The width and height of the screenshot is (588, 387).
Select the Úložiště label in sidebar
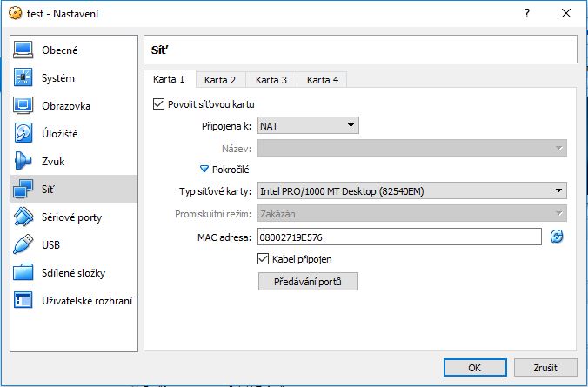tap(60, 134)
